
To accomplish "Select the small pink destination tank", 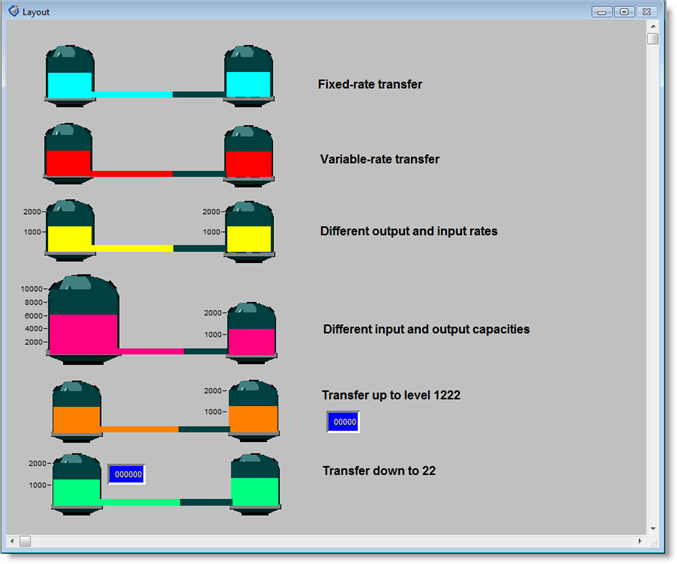I will pyautogui.click(x=251, y=333).
